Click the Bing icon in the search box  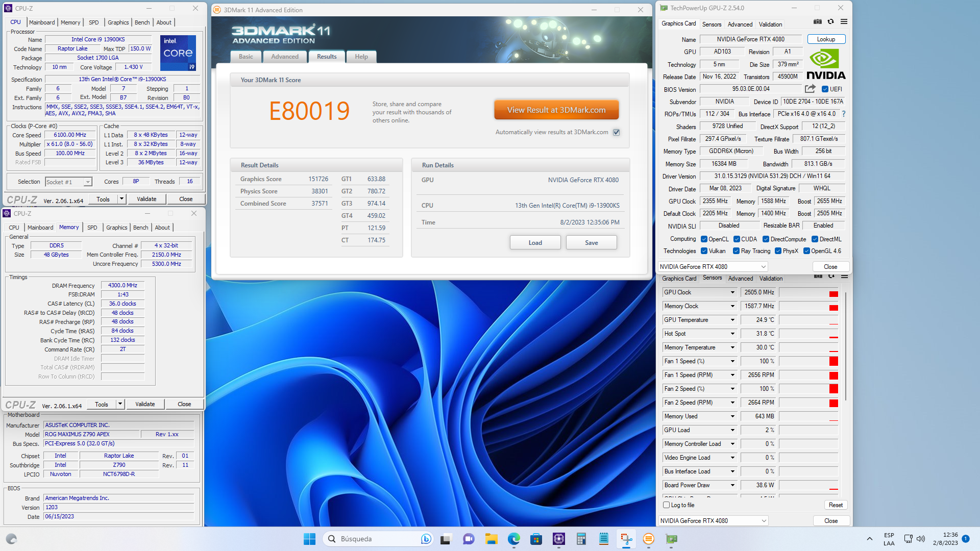tap(426, 539)
